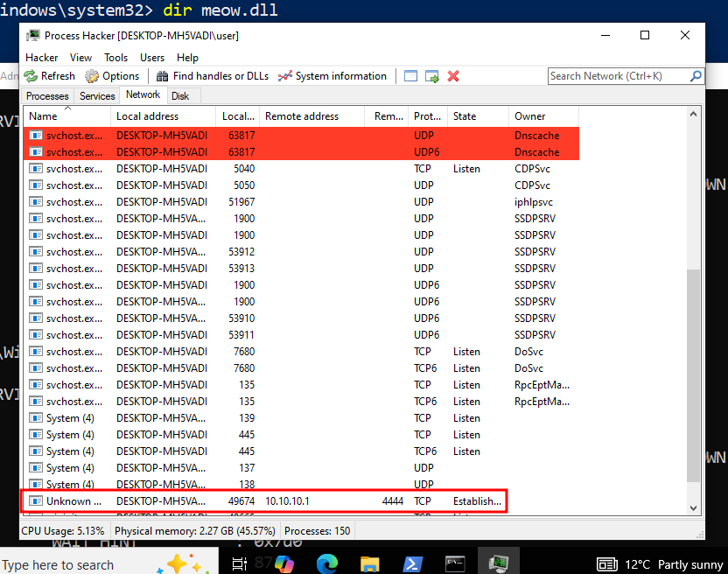Open File Explorer from taskbar
Screen dimensions: 728x574
[x=369, y=563]
